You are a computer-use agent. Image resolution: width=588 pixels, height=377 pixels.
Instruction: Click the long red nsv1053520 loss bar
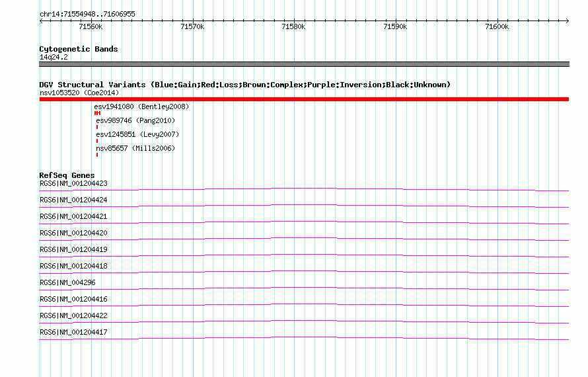(304, 99)
